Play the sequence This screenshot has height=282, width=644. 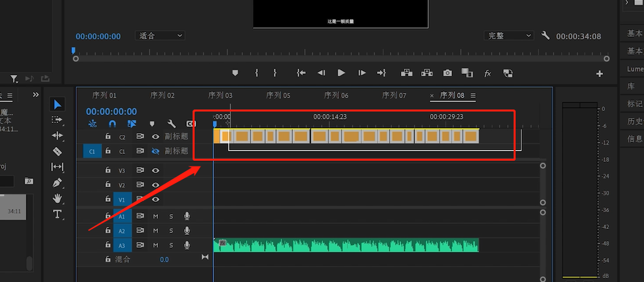click(341, 73)
